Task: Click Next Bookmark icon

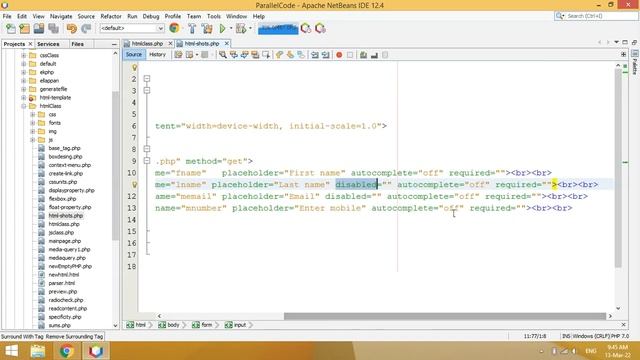Action: click(290, 55)
